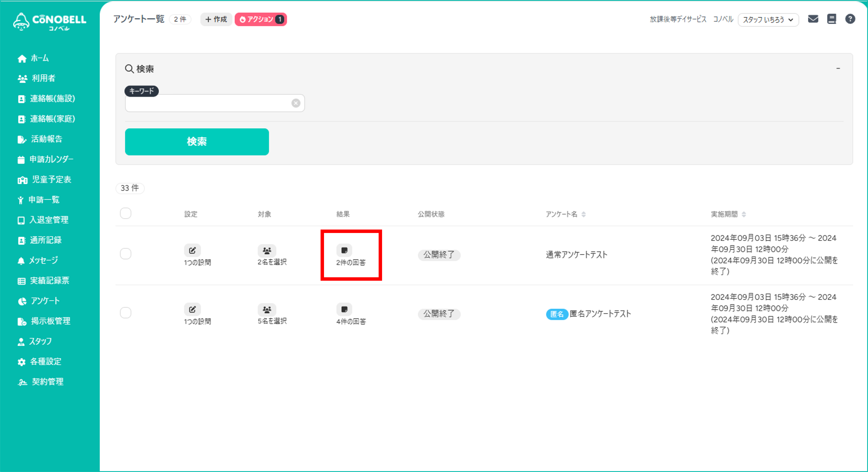
Task: Open 活動報告 page
Action: pos(40,139)
